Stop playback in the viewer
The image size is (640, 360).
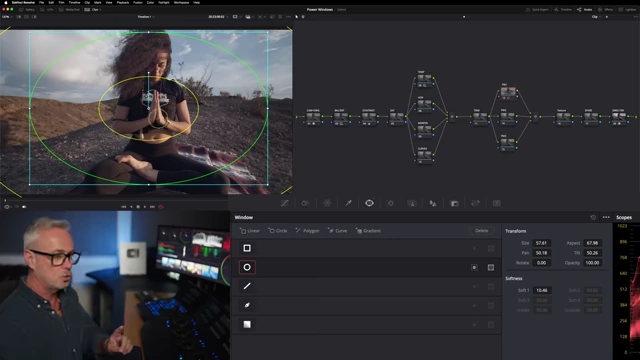pos(138,207)
